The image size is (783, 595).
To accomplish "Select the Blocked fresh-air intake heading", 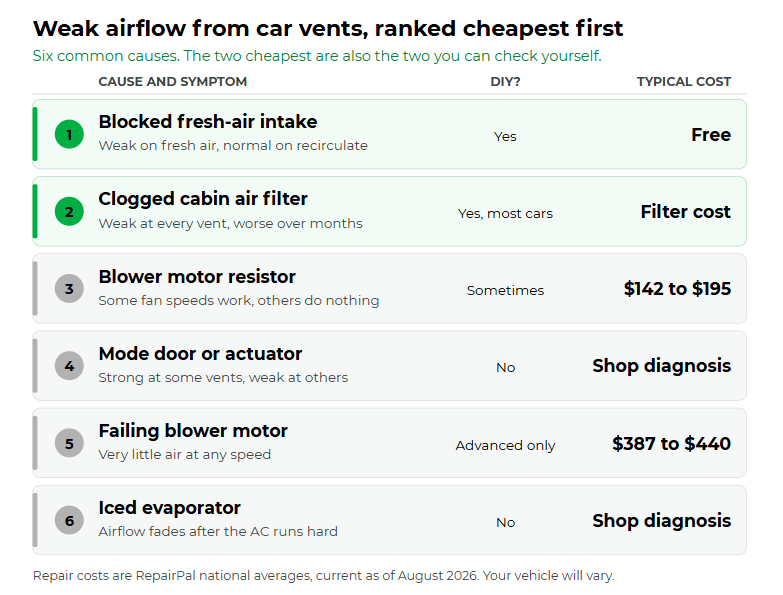I will pyautogui.click(x=208, y=122).
